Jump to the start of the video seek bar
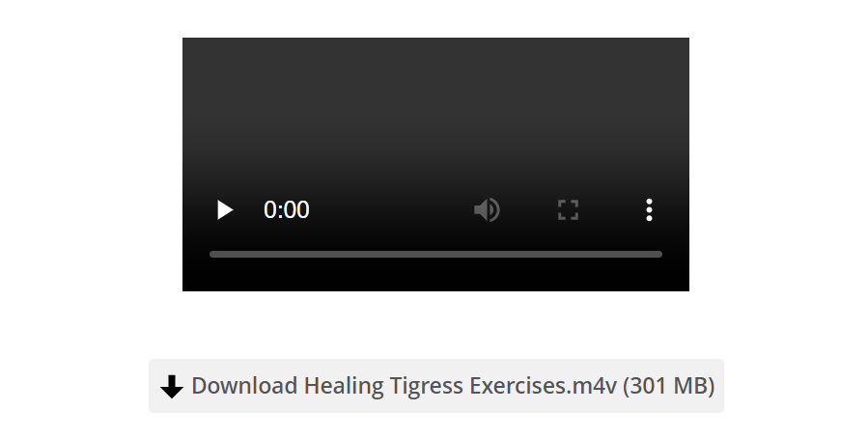 click(211, 255)
